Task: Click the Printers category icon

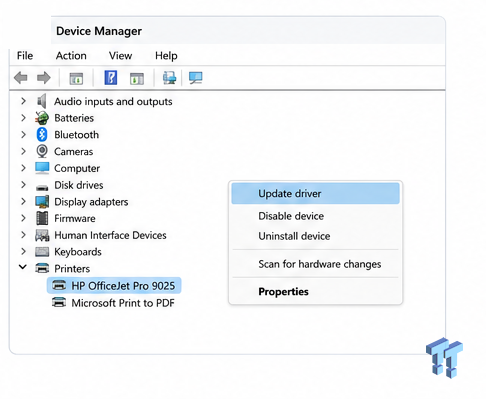Action: [42, 268]
